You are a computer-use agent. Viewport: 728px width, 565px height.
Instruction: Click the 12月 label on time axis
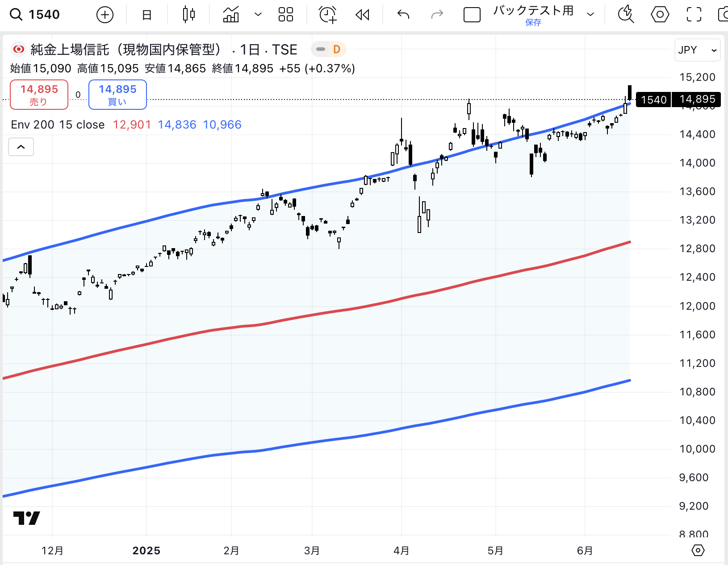tap(52, 551)
